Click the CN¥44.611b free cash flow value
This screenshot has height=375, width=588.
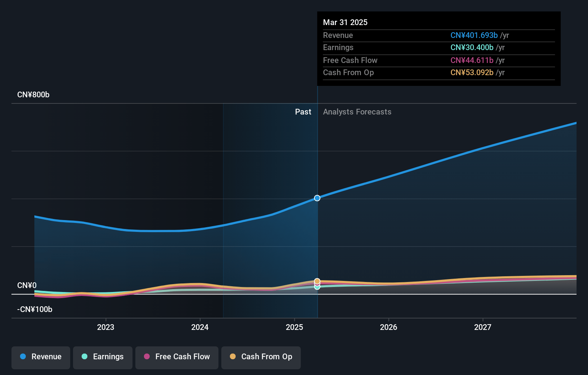(472, 60)
